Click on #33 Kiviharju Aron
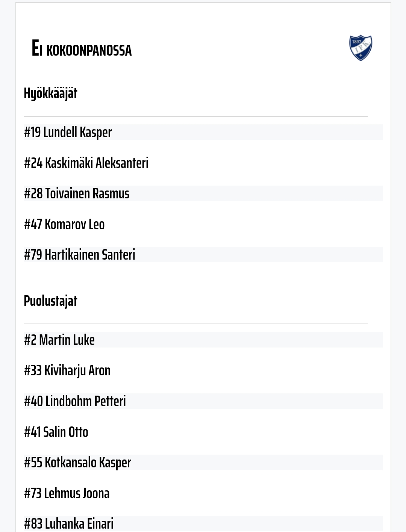 [x=67, y=370]
